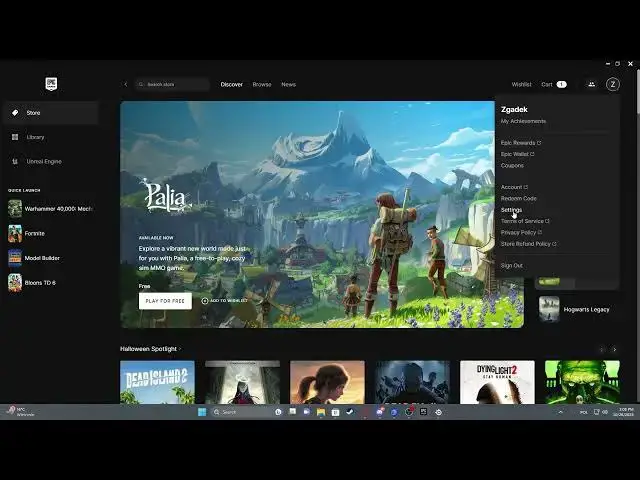Switch to the News tab
Screen dimensions: 640x480
pyautogui.click(x=288, y=84)
